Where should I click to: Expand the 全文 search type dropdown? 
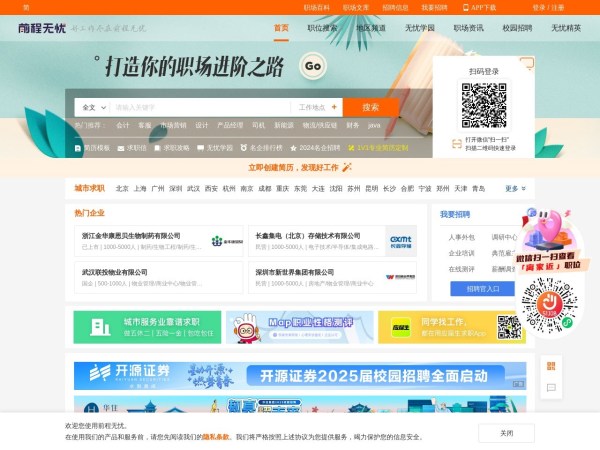(x=92, y=107)
